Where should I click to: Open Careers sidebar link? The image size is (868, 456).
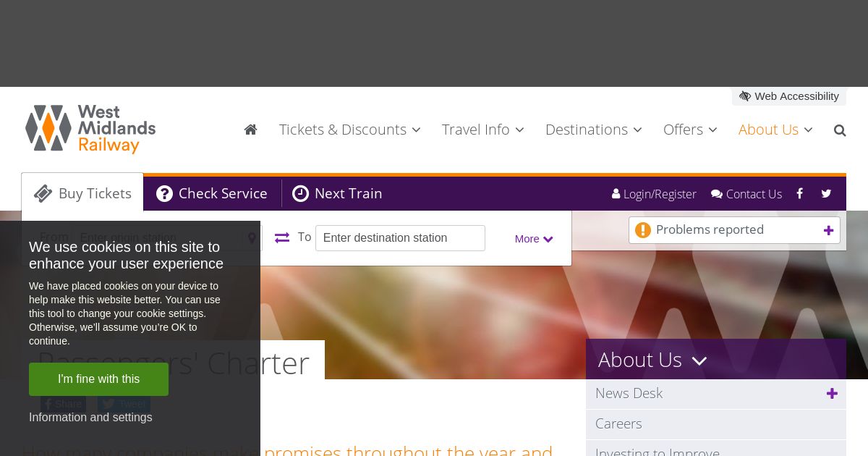[618, 423]
